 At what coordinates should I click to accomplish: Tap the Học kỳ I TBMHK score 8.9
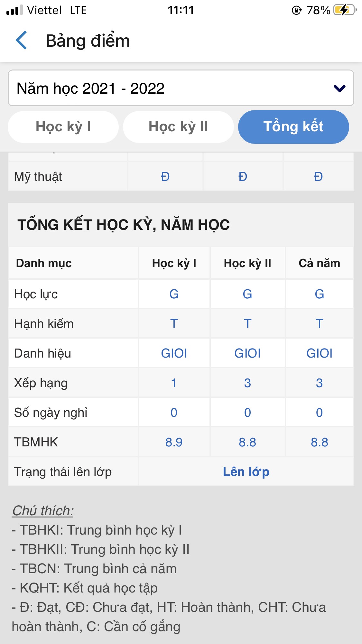tap(174, 442)
